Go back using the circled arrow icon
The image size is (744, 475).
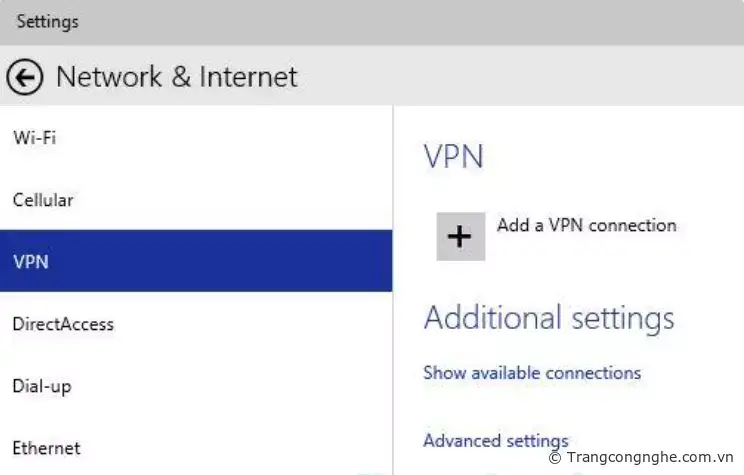pos(25,77)
